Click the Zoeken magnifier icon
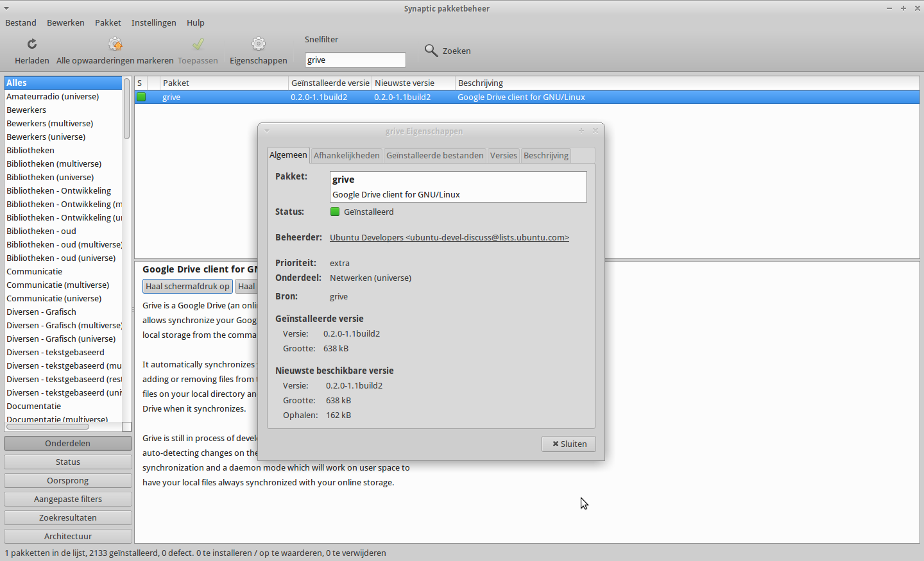924x561 pixels. click(x=431, y=51)
